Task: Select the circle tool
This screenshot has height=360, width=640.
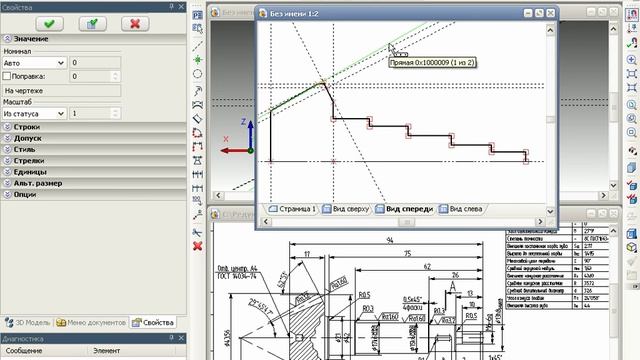Action: 198,74
